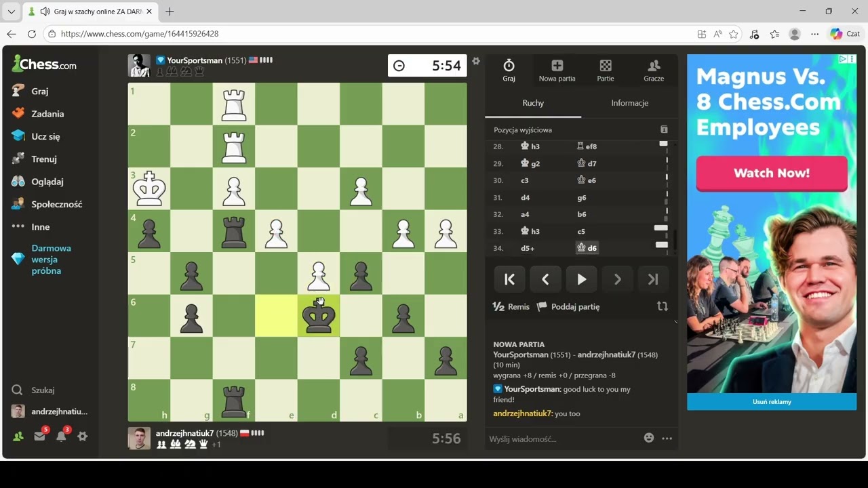Go to next move button
Screen dimensions: 868x488
pos(617,279)
